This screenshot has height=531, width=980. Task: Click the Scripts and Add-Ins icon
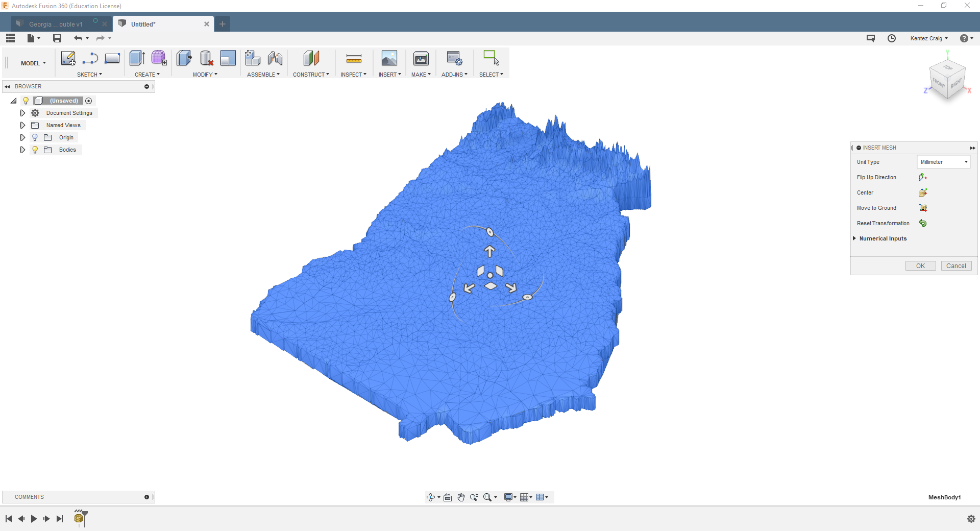click(x=454, y=58)
